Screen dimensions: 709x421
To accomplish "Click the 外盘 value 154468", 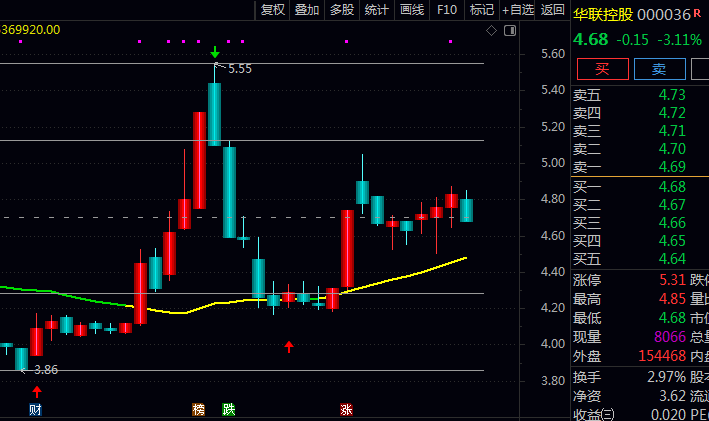I will pyautogui.click(x=662, y=356).
